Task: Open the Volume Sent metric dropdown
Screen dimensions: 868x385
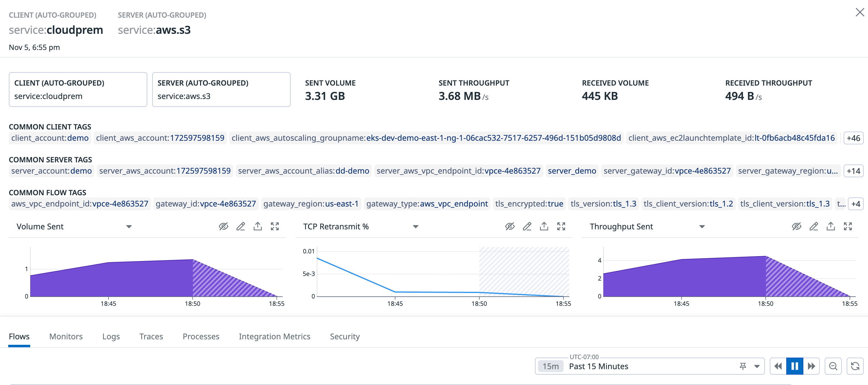Action: pos(129,227)
